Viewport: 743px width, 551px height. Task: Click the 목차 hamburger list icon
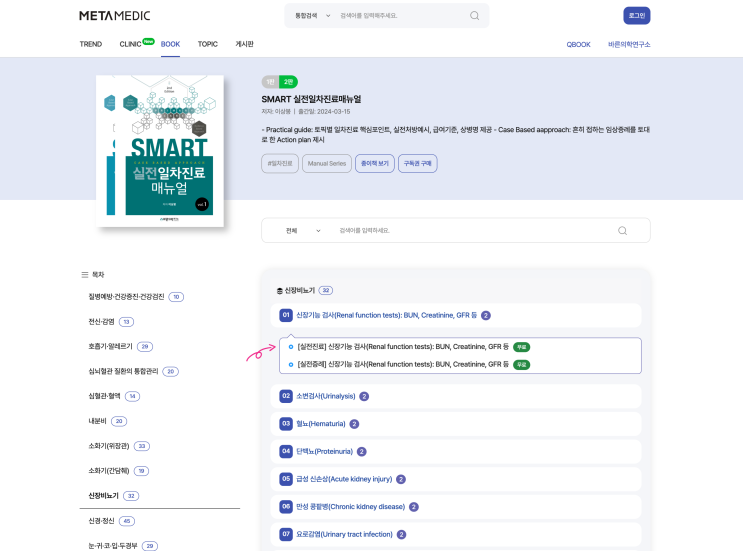coord(84,275)
